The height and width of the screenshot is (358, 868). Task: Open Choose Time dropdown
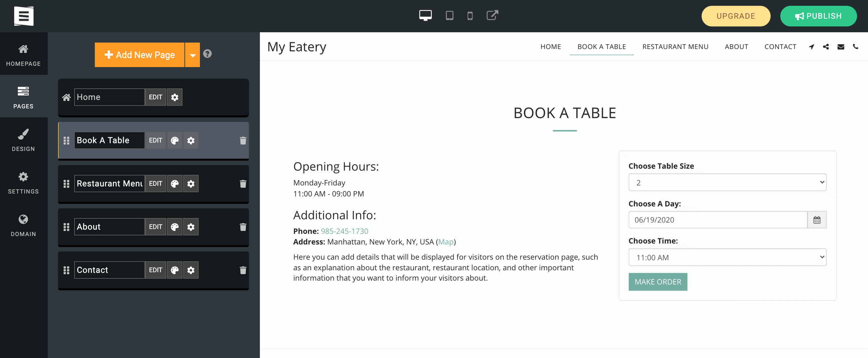727,257
